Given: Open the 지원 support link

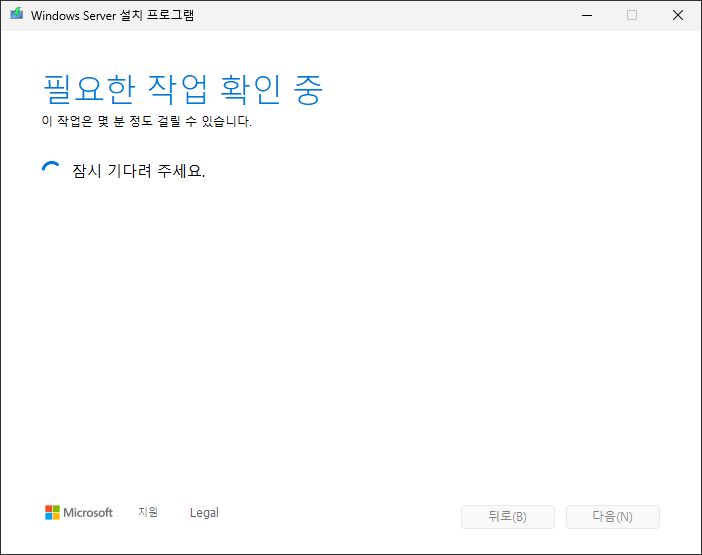Looking at the screenshot, I should click(148, 512).
